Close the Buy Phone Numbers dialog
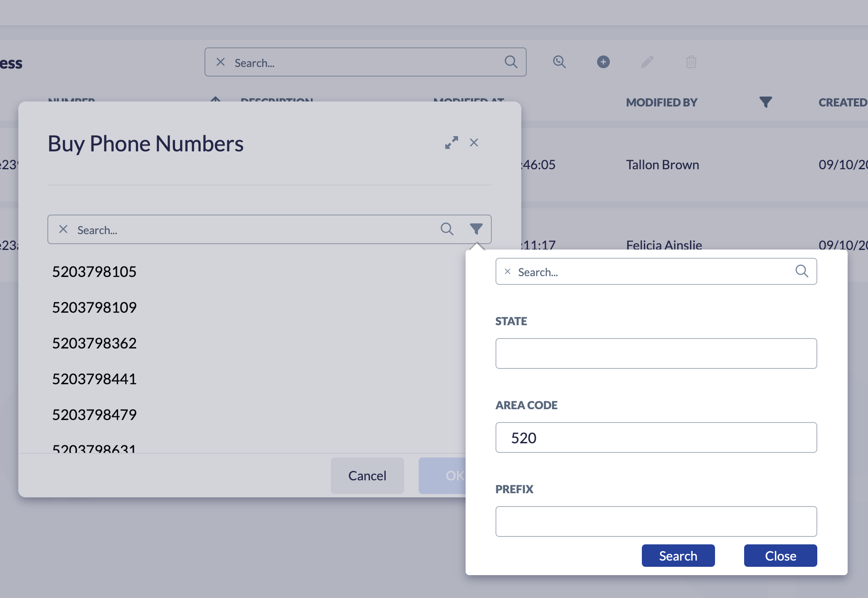Screen dimensions: 868x598 [x=474, y=143]
